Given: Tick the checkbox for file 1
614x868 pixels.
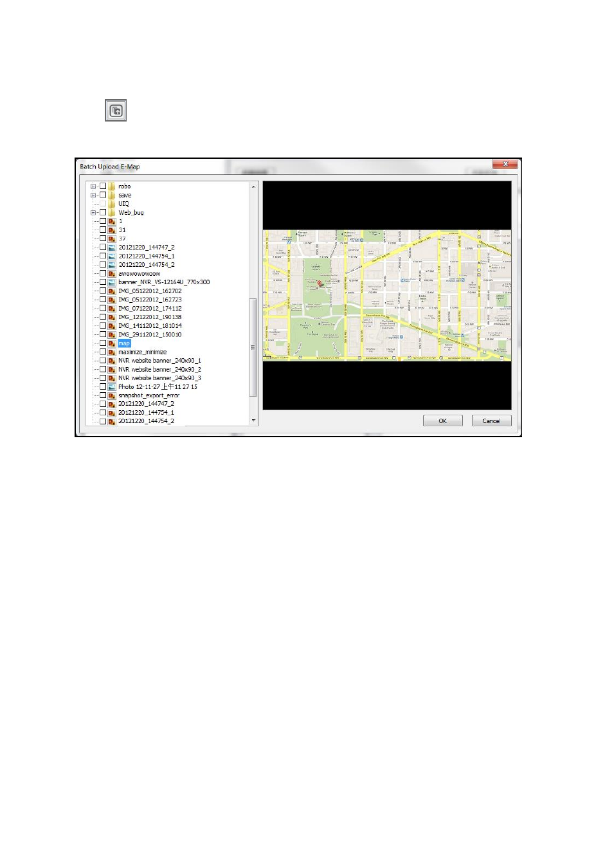Looking at the screenshot, I should (x=103, y=221).
